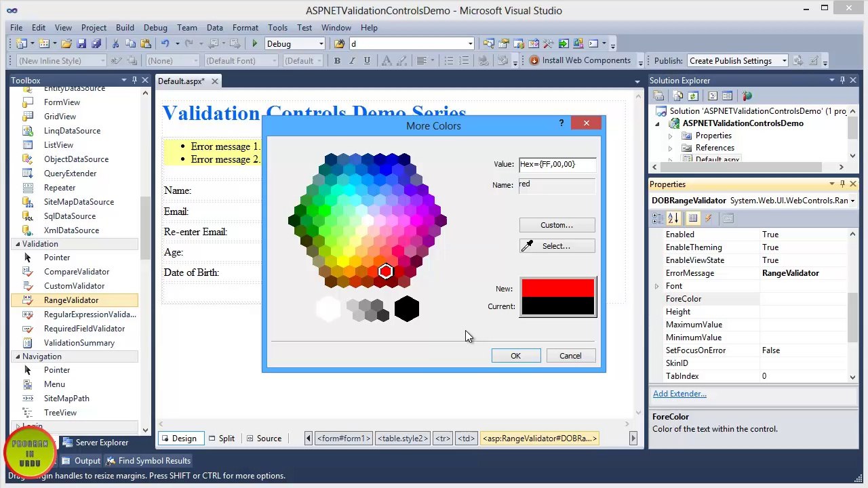
Task: Pick the selected red hexagon swatch
Action: (385, 272)
